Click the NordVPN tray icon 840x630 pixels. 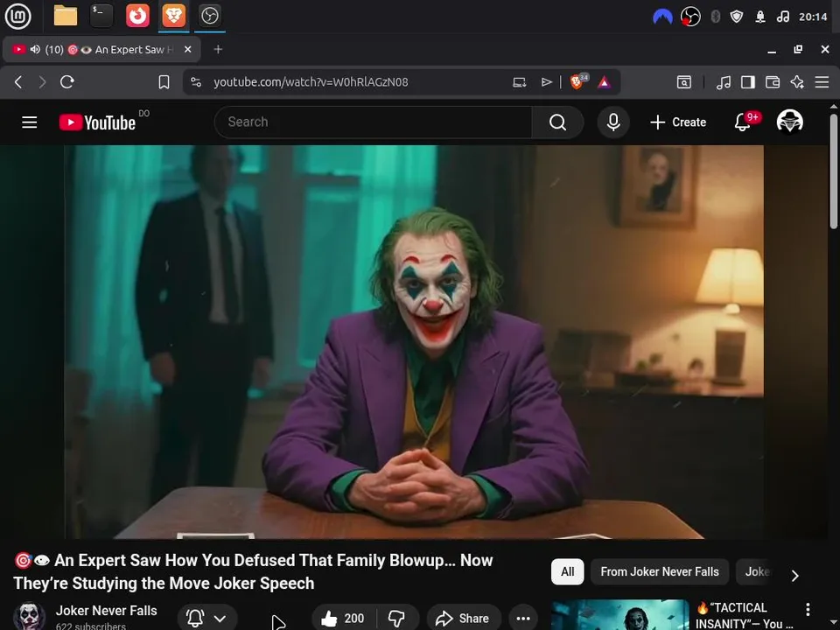662,17
